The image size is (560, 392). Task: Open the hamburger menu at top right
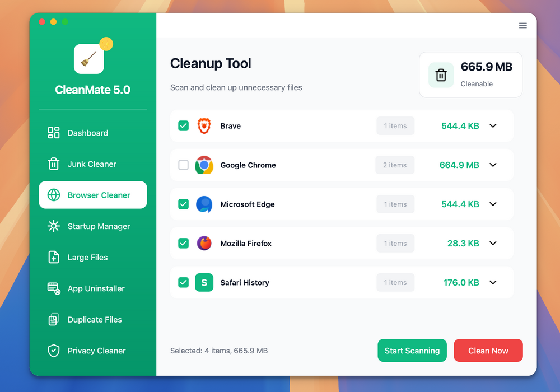(x=523, y=25)
